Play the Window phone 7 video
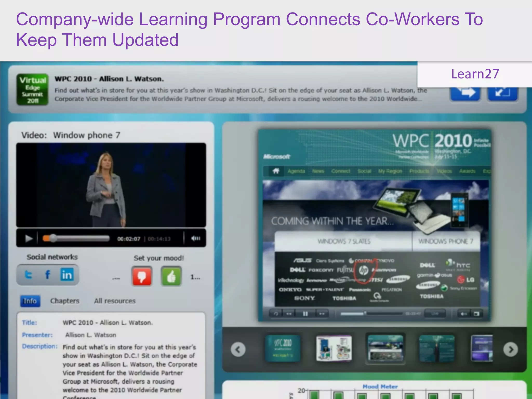The image size is (532, 399). click(29, 238)
